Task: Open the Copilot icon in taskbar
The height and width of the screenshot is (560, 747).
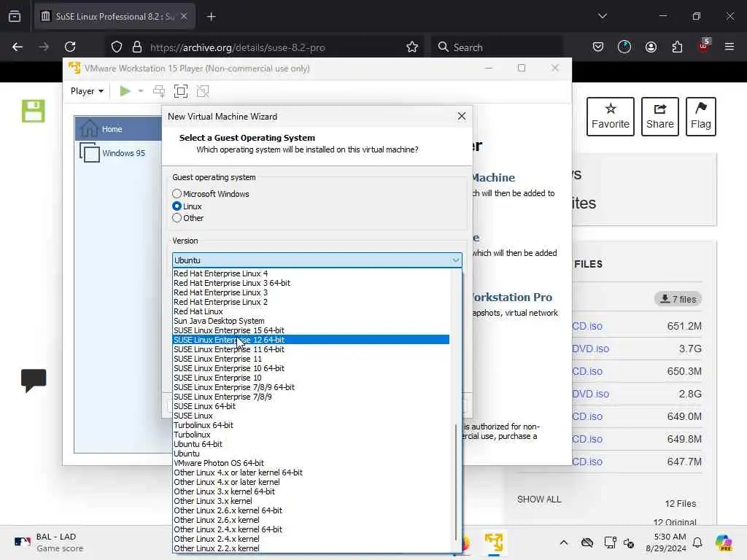Action: tap(723, 542)
